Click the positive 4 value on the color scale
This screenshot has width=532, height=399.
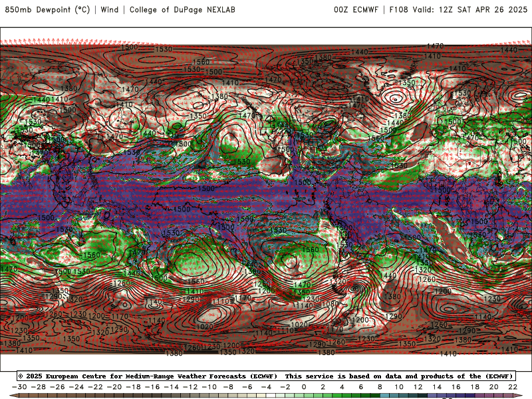[x=342, y=387]
